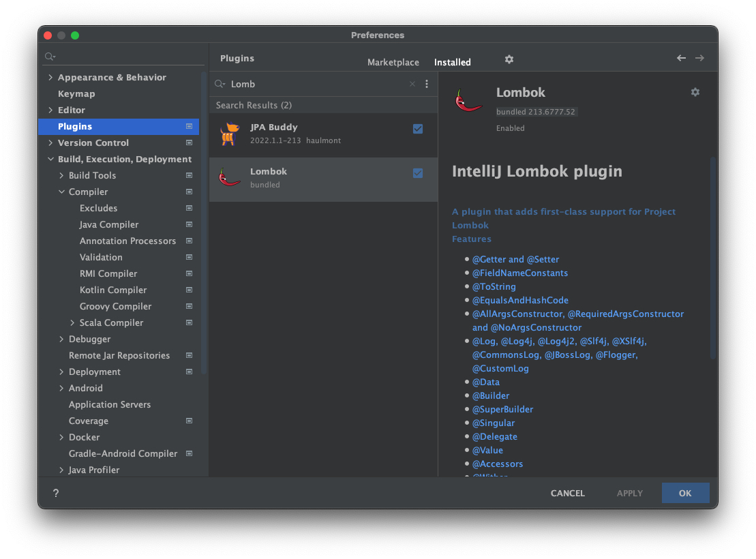Click the Lombok chili icon in results list
Viewport: 756px width, 559px height.
point(230,177)
